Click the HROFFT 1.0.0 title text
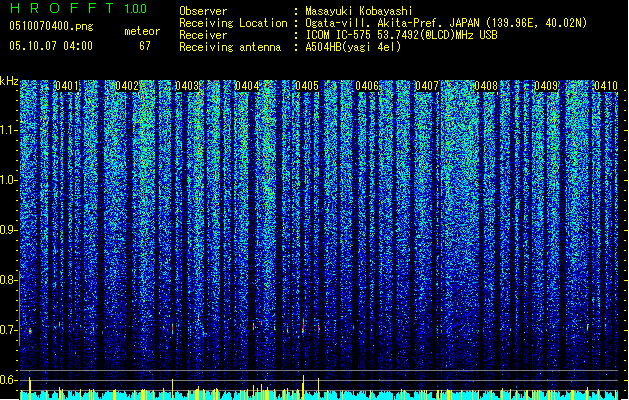Image resolution: width=629 pixels, height=400 pixels. pos(79,8)
